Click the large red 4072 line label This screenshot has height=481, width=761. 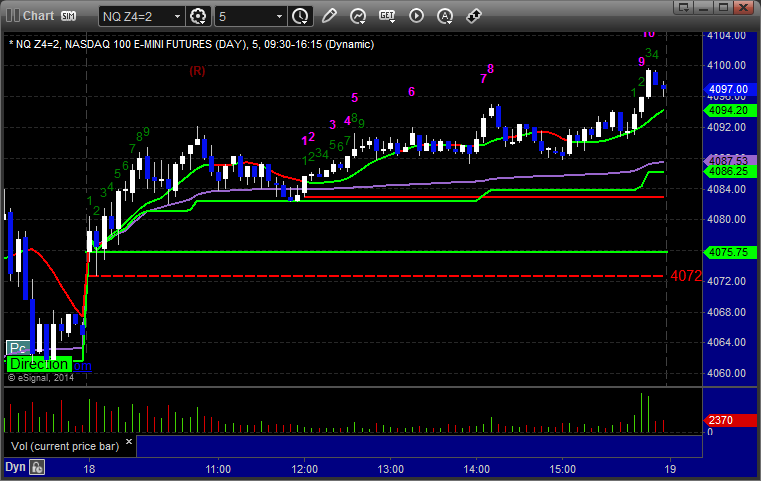click(686, 276)
